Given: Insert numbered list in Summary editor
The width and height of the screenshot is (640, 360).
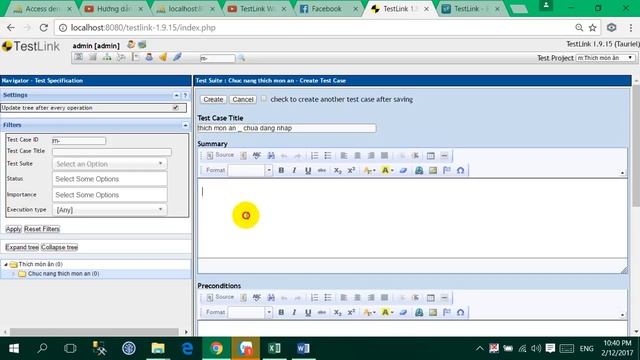Looking at the screenshot, I should coord(314,156).
